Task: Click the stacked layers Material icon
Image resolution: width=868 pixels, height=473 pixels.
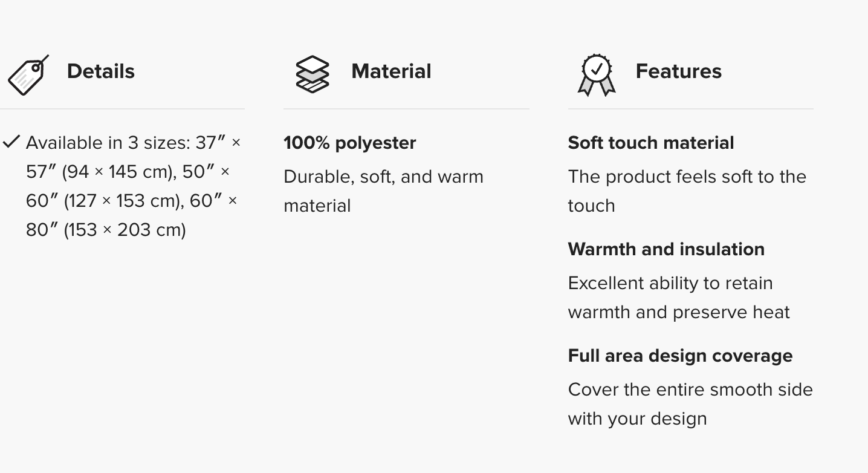Action: pos(313,74)
